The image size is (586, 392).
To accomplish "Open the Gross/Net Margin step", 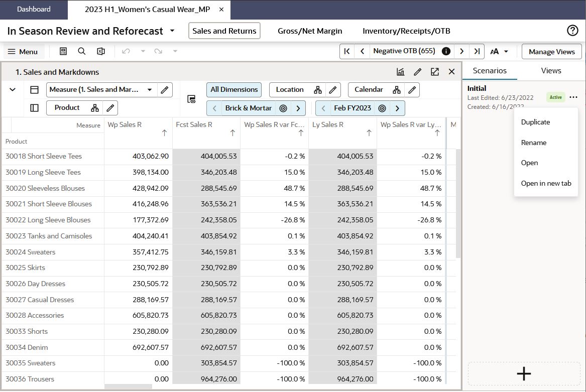I will pyautogui.click(x=310, y=31).
